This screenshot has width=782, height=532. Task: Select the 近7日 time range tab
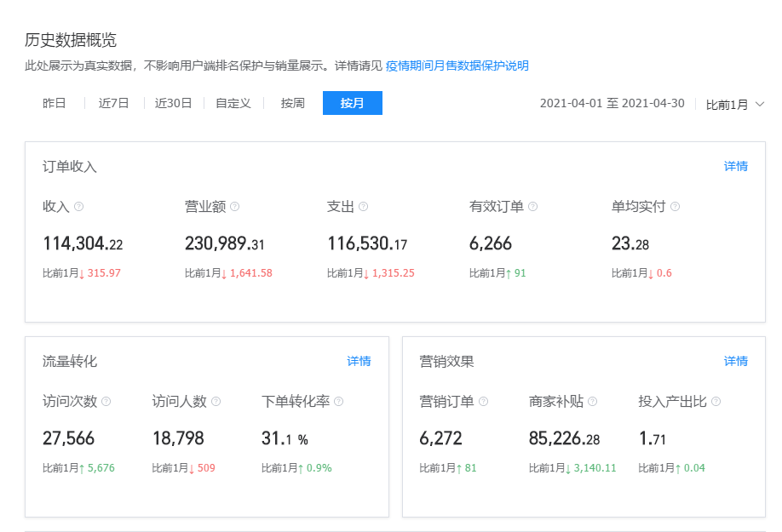tap(113, 103)
